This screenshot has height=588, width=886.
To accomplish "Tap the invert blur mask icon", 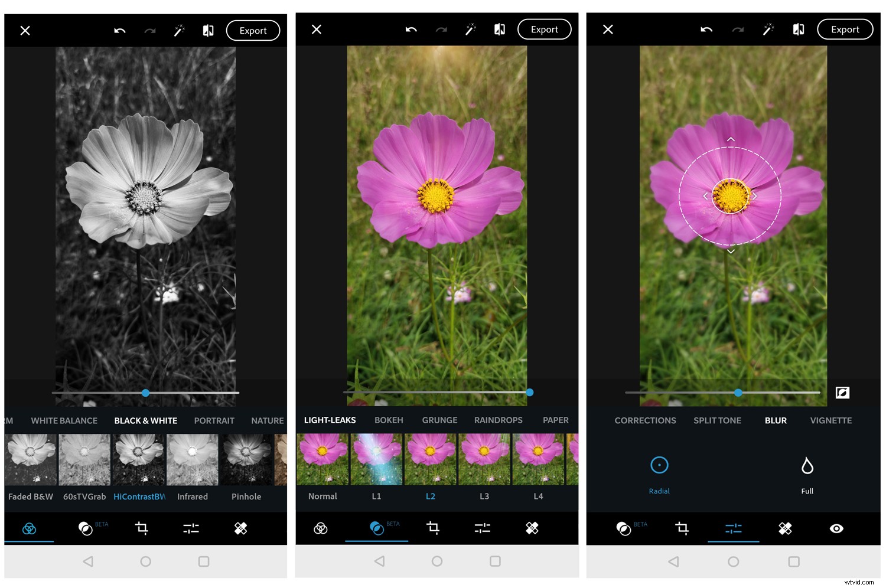I will point(843,393).
